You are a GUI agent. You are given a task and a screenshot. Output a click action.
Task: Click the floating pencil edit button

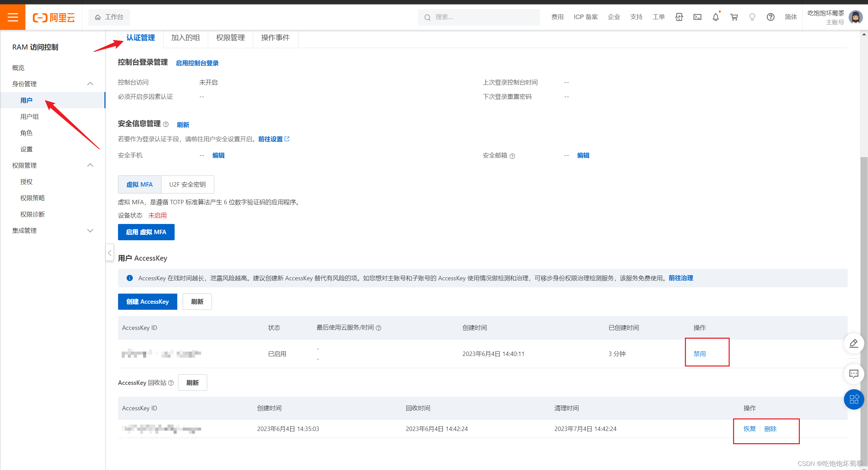pos(854,343)
